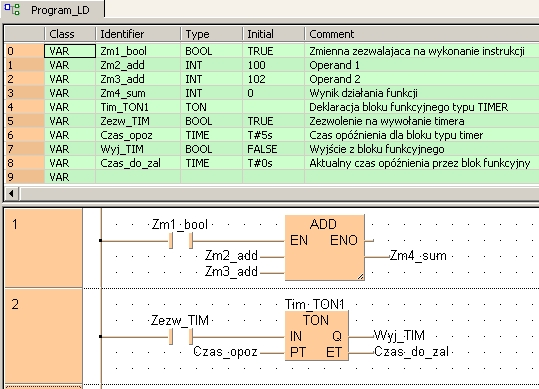Click the initial value 102 cell
Viewport: 539px width, 389px height.
[273, 79]
